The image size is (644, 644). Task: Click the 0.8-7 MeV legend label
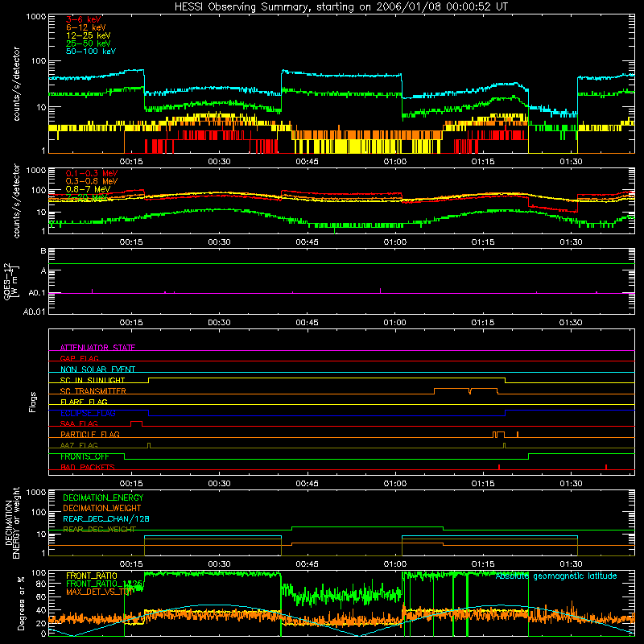tap(88, 189)
